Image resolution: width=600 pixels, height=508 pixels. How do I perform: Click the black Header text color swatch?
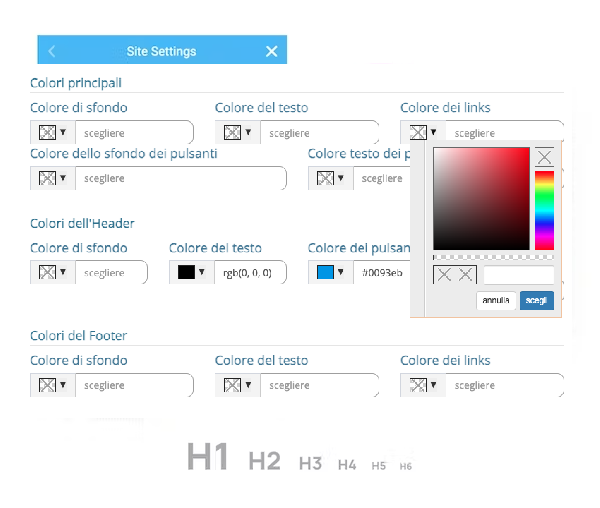point(186,272)
